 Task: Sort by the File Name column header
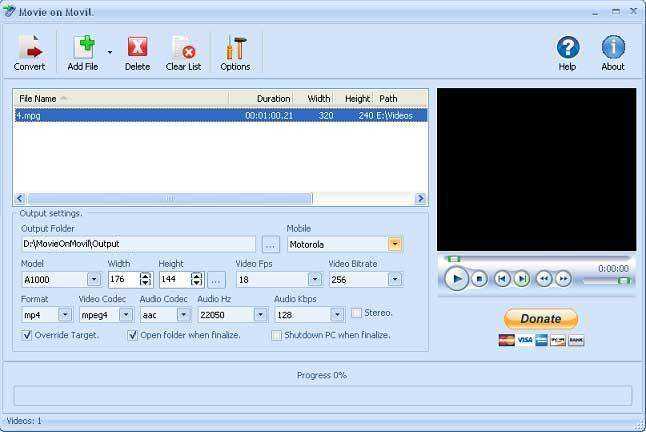121,98
